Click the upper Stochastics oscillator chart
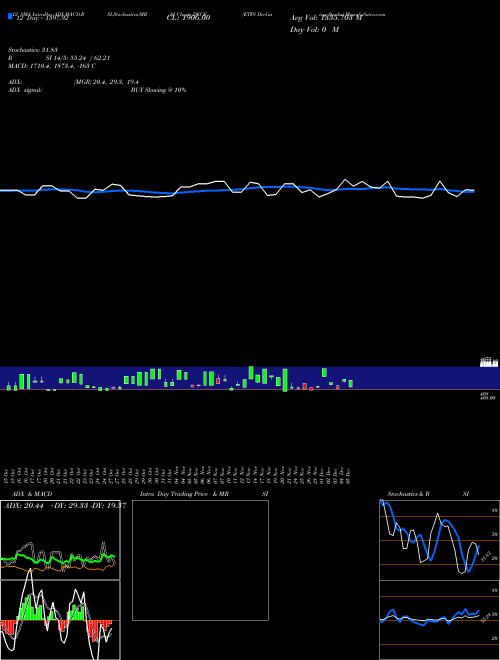500x660 pixels. click(440, 540)
